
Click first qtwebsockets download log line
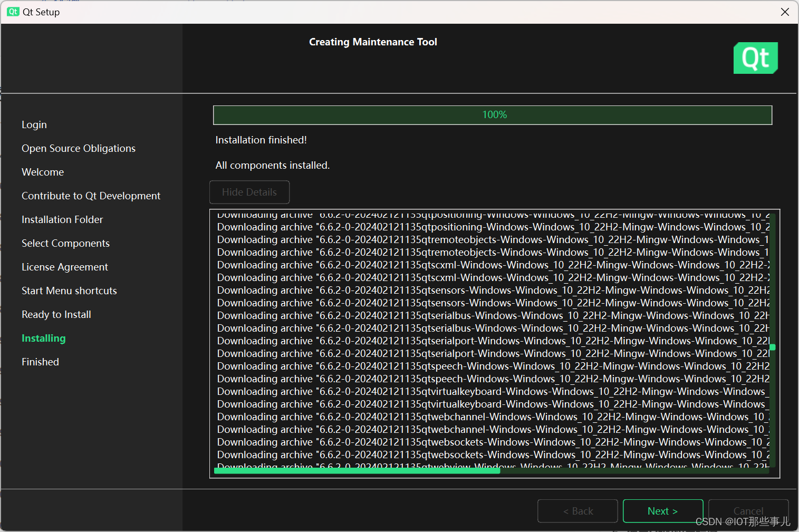click(493, 442)
